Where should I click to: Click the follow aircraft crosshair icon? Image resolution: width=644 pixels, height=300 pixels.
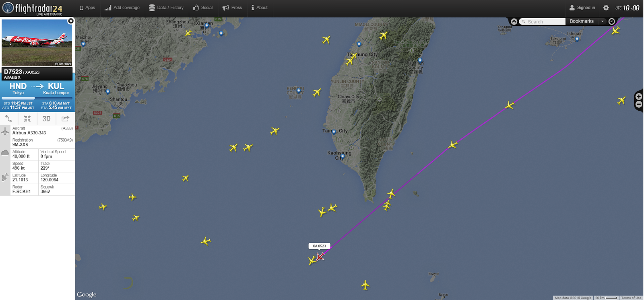[x=27, y=118]
